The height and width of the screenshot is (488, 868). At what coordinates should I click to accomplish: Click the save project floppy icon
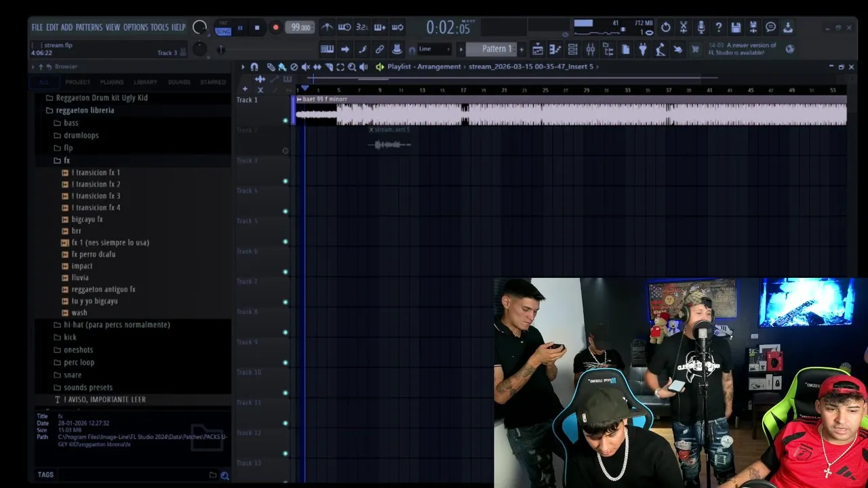(736, 27)
